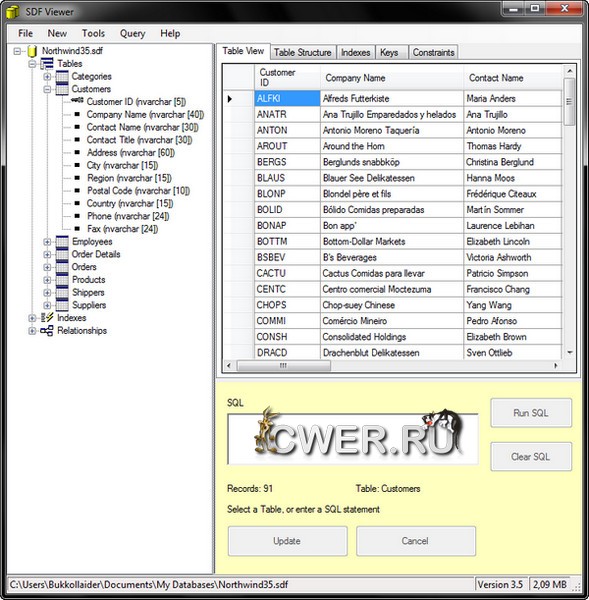This screenshot has width=589, height=600.
Task: Click the Customer ID column header
Action: (287, 78)
